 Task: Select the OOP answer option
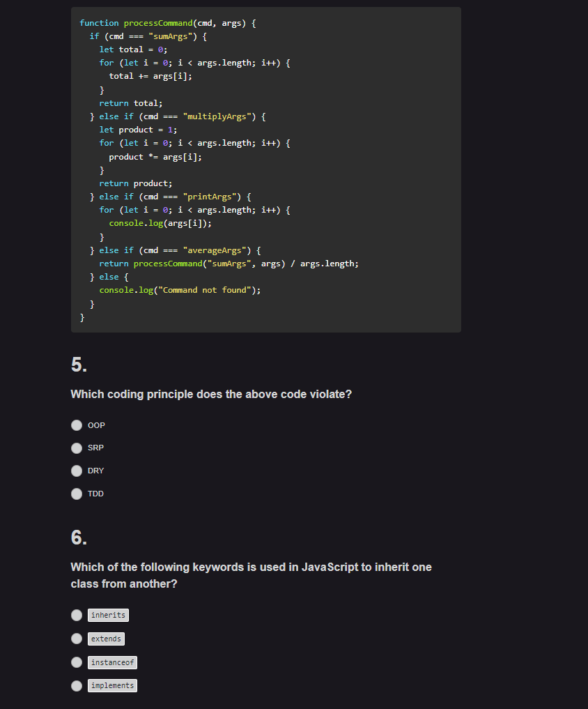(77, 425)
